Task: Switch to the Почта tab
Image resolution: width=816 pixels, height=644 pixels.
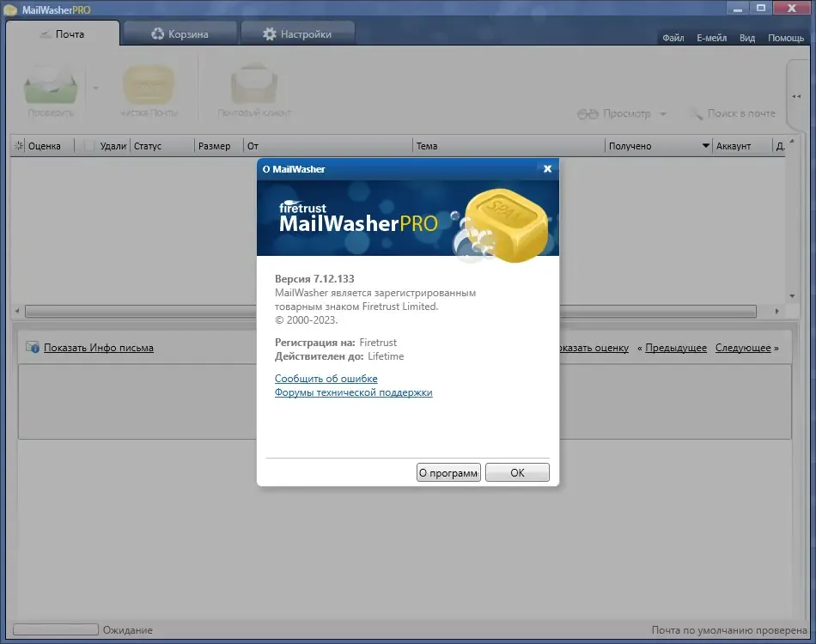Action: pos(63,33)
